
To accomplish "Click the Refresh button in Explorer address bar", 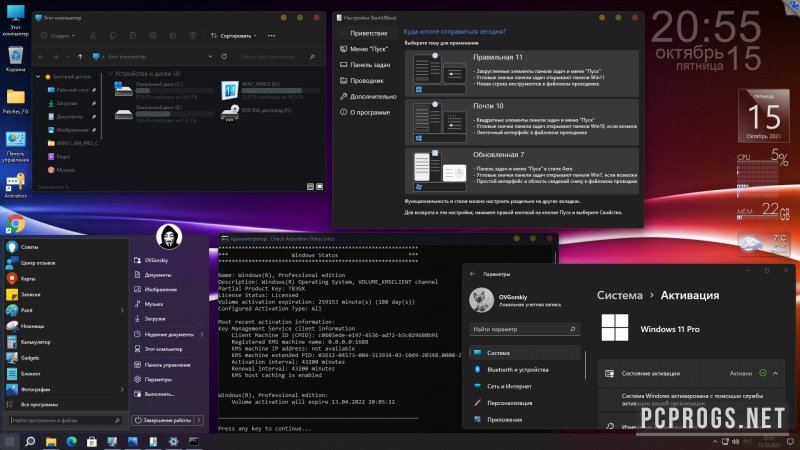I will pyautogui.click(x=224, y=57).
